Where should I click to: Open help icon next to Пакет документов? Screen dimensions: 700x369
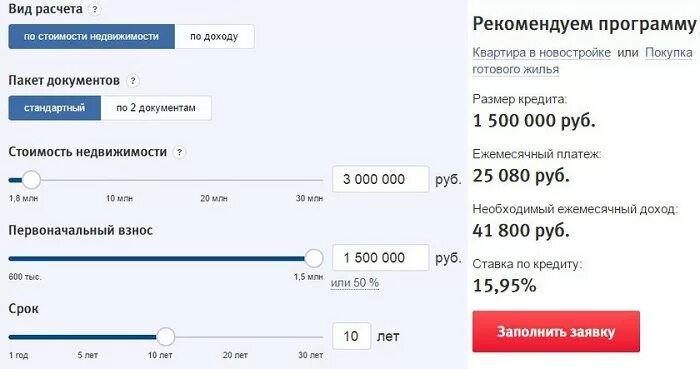pyautogui.click(x=133, y=81)
